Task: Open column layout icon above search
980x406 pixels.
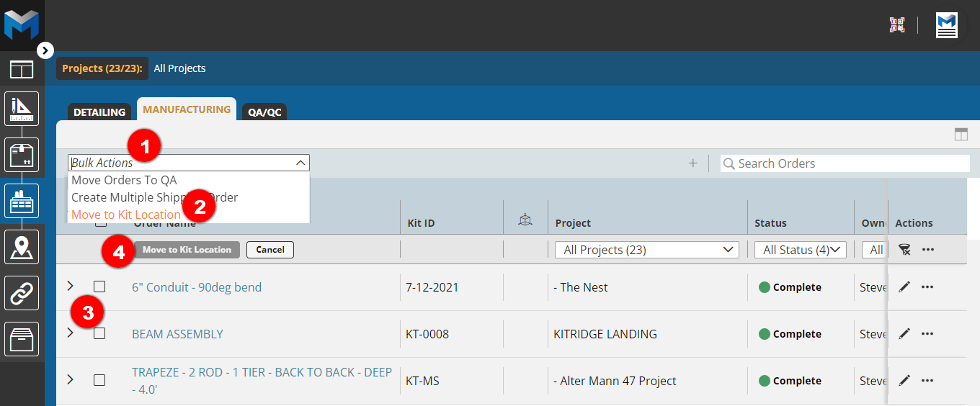Action: tap(961, 134)
